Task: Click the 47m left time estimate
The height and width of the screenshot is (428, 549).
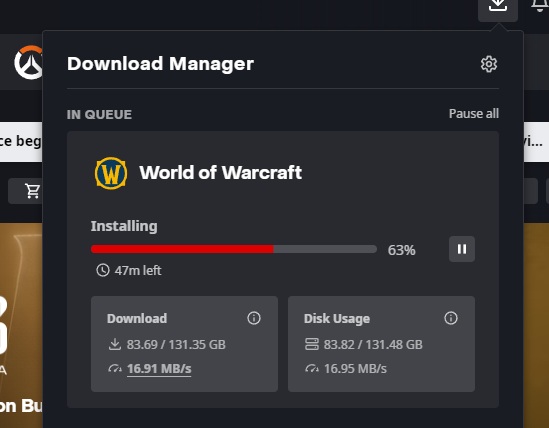Action: point(138,270)
